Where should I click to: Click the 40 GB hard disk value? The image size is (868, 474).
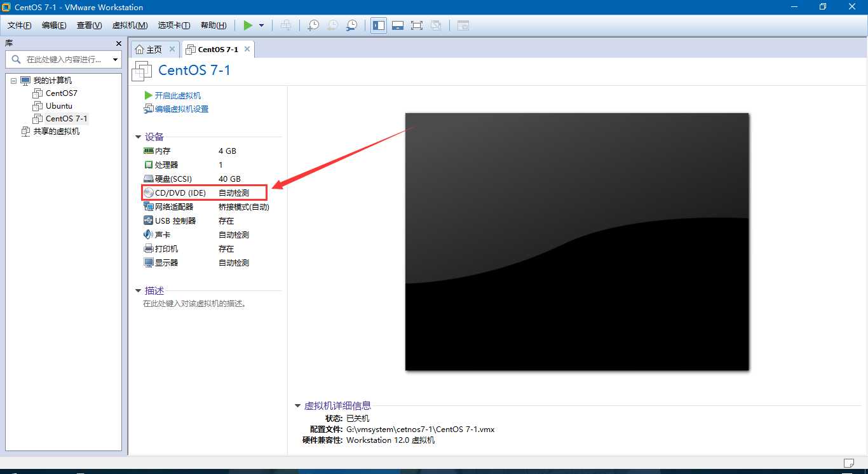point(229,179)
